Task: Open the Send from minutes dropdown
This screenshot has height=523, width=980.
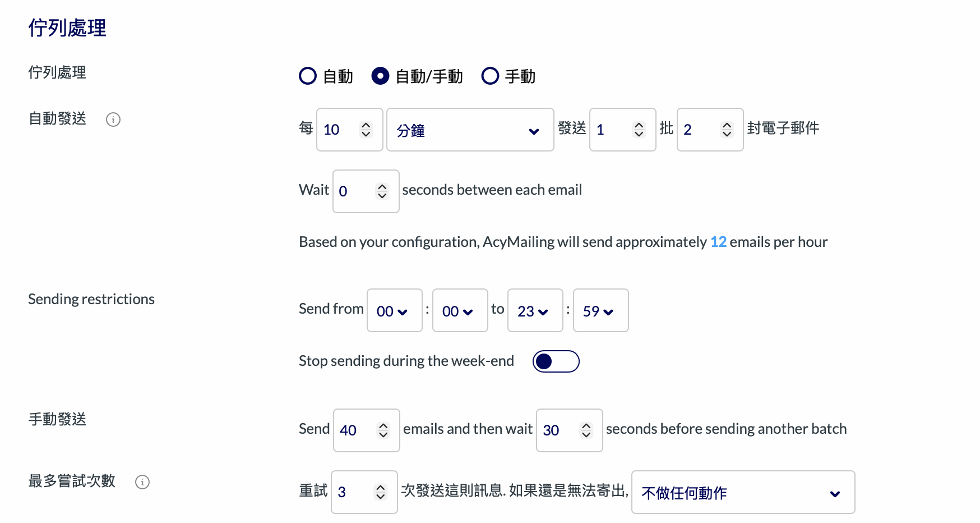Action: coord(460,311)
